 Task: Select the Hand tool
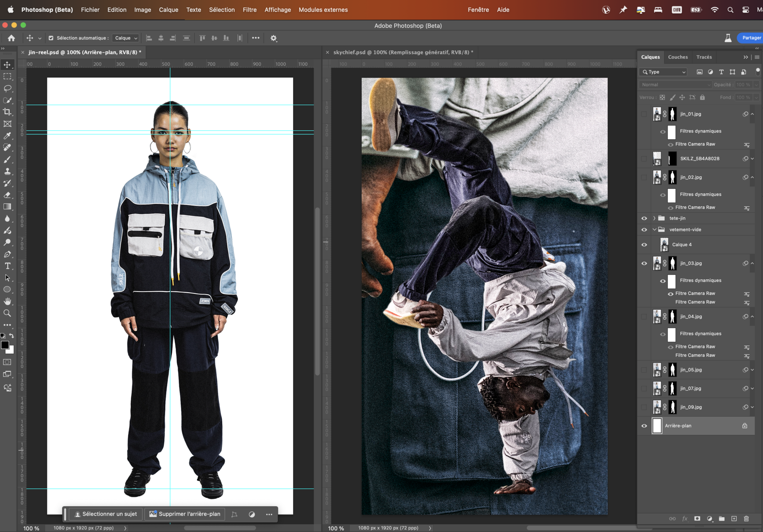pyautogui.click(x=7, y=301)
